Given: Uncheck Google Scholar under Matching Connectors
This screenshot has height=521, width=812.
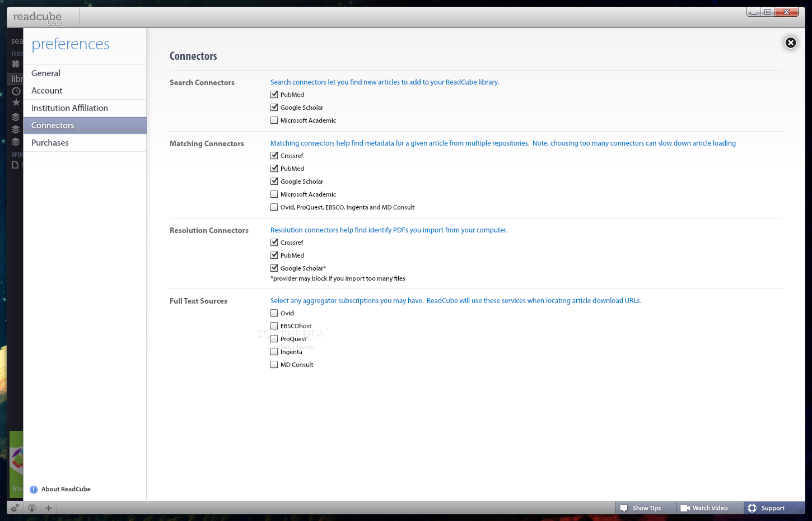Looking at the screenshot, I should 274,182.
